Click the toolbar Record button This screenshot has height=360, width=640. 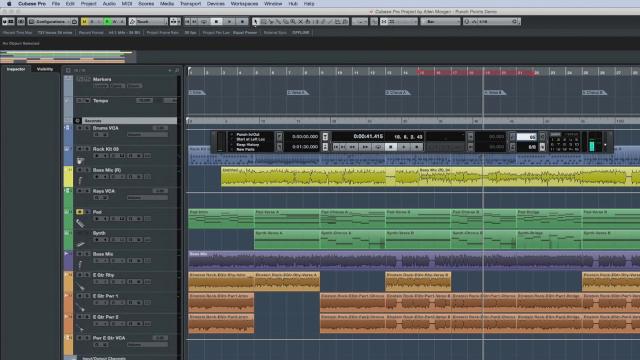point(242,21)
